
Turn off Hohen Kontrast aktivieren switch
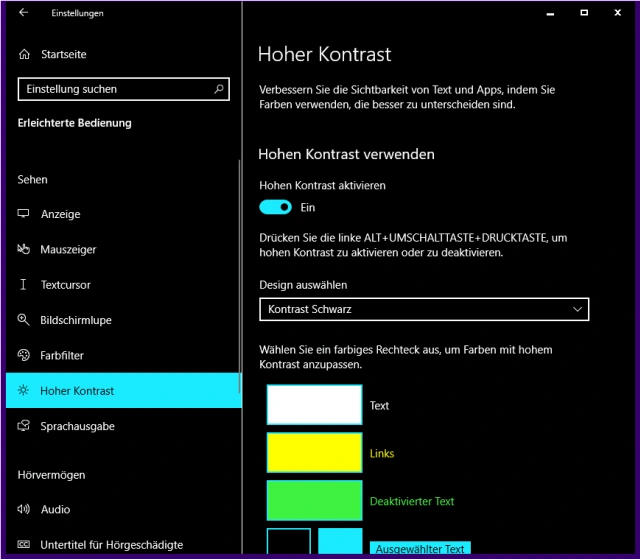(x=276, y=207)
